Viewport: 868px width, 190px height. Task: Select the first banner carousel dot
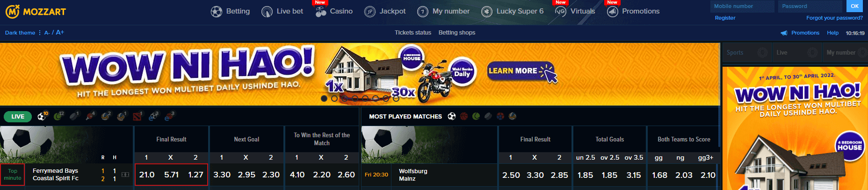coord(324,99)
